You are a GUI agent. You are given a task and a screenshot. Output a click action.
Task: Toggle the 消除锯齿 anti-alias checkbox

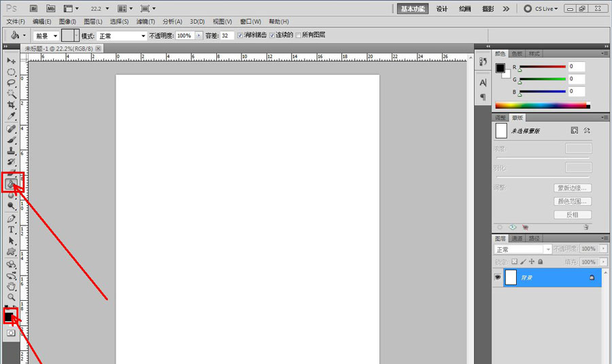pos(240,35)
